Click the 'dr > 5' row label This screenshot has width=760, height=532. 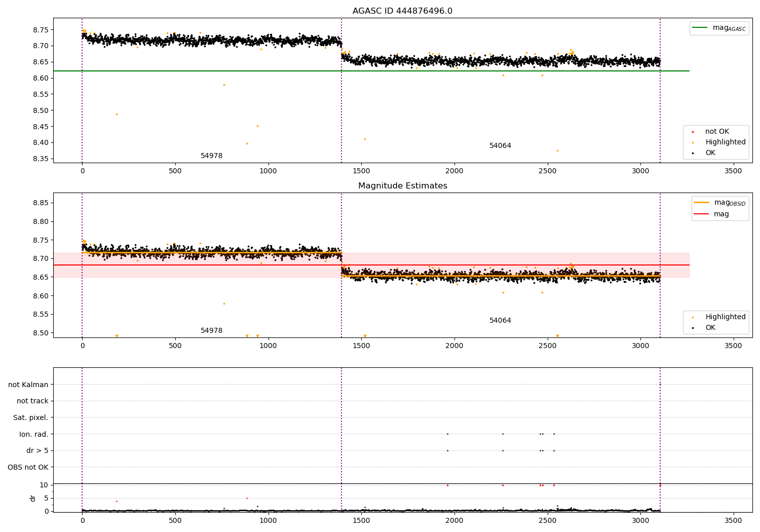coord(37,451)
